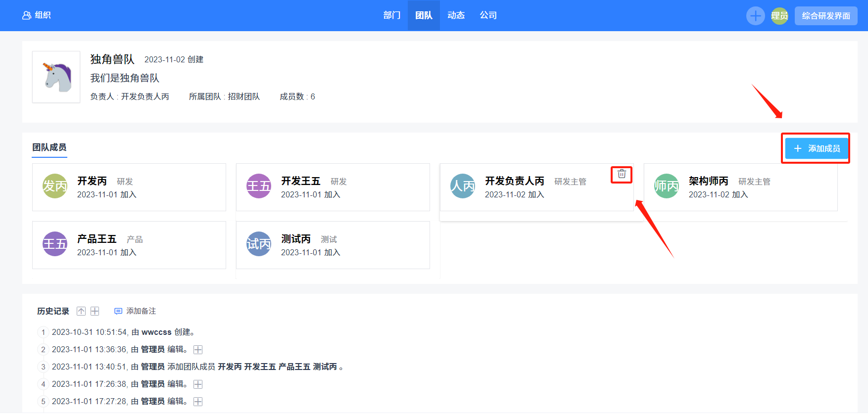Open the 综合研发界面 button
The image size is (868, 416).
(x=825, y=16)
